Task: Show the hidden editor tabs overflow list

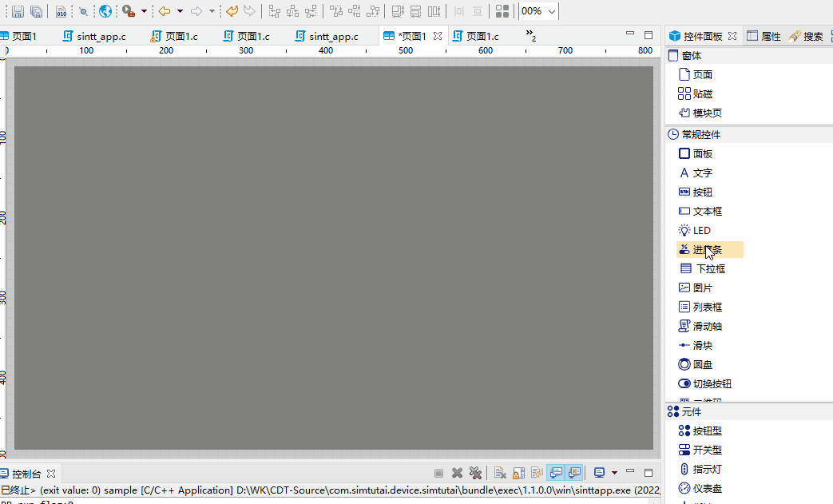Action: click(x=530, y=35)
